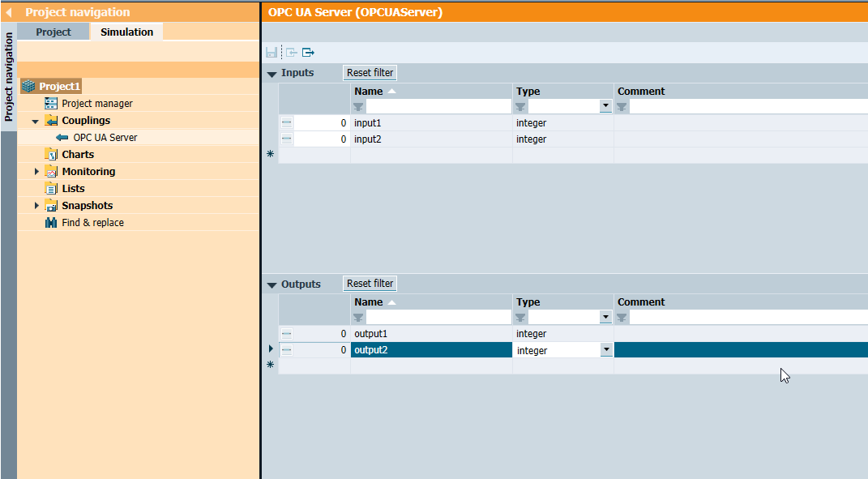The image size is (868, 479).
Task: Expand the Snapshots tree node
Action: tap(36, 205)
